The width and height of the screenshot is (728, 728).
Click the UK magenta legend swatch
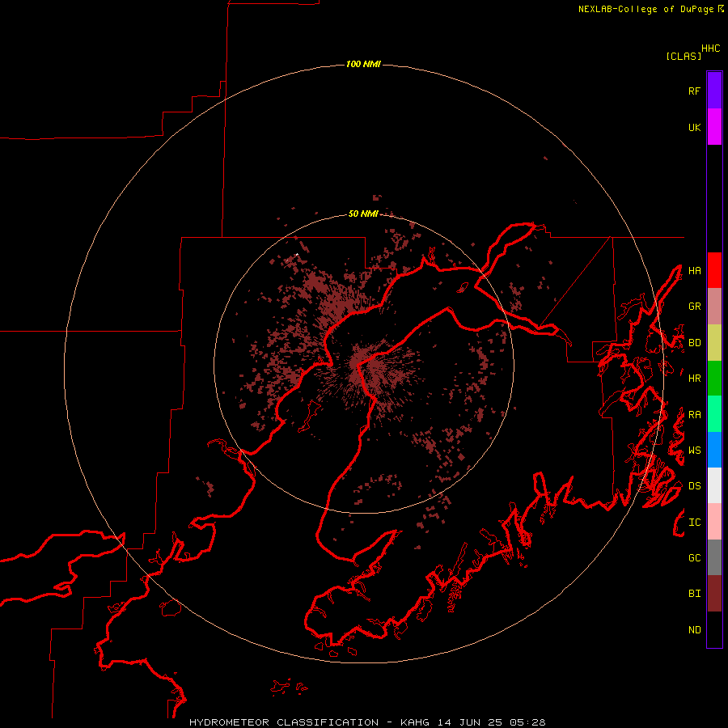(714, 126)
